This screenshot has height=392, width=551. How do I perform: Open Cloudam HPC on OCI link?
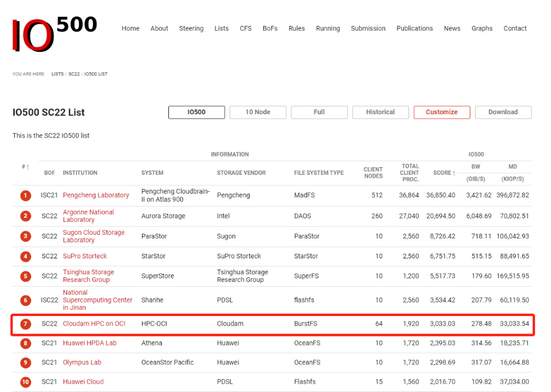coord(94,324)
